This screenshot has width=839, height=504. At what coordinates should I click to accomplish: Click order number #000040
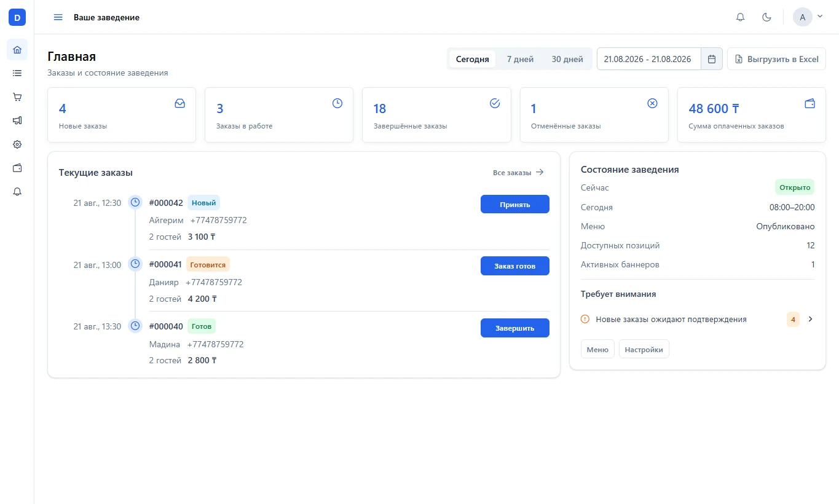tap(166, 326)
